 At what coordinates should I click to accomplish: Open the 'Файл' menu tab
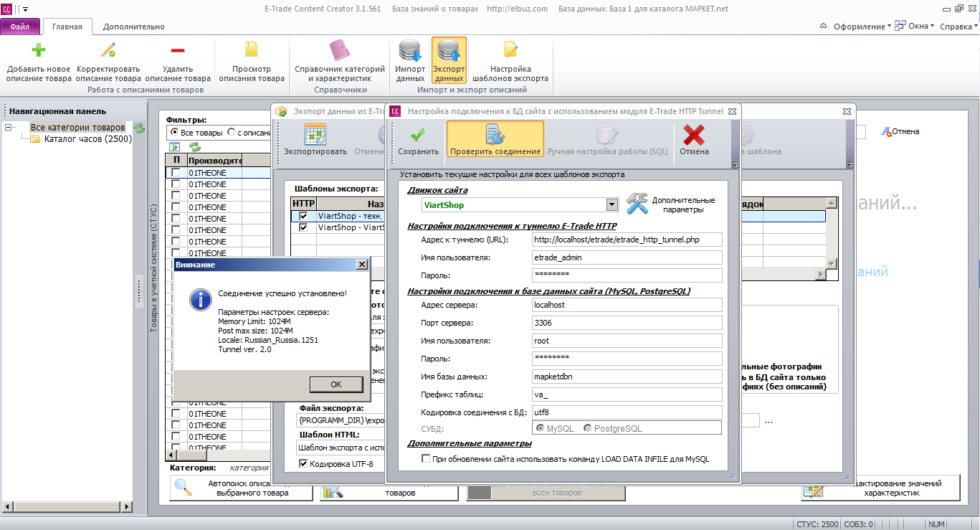(x=20, y=27)
